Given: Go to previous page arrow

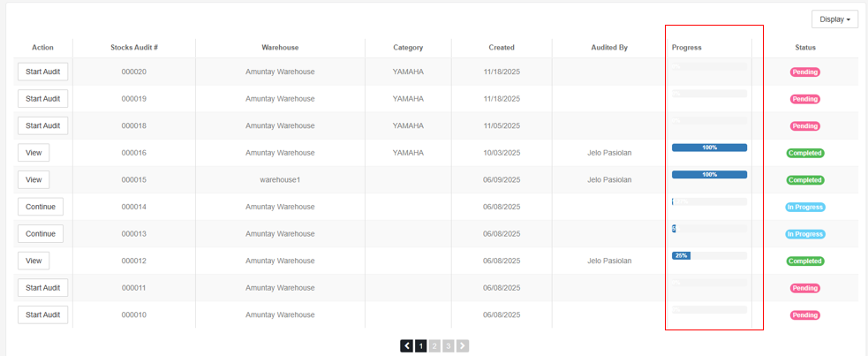Looking at the screenshot, I should point(406,346).
